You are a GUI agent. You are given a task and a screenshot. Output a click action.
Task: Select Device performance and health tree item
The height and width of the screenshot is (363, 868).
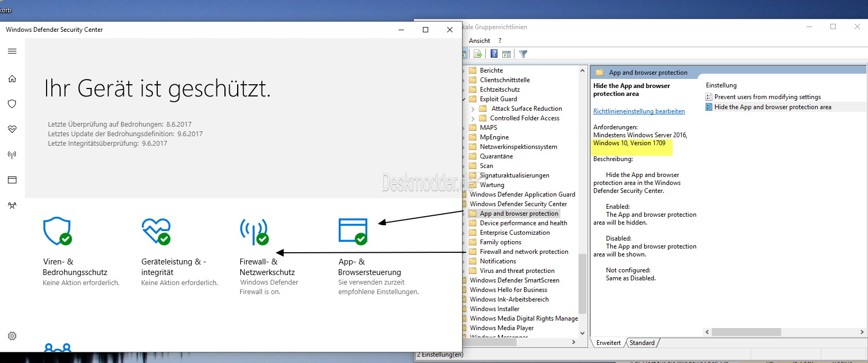[x=523, y=223]
